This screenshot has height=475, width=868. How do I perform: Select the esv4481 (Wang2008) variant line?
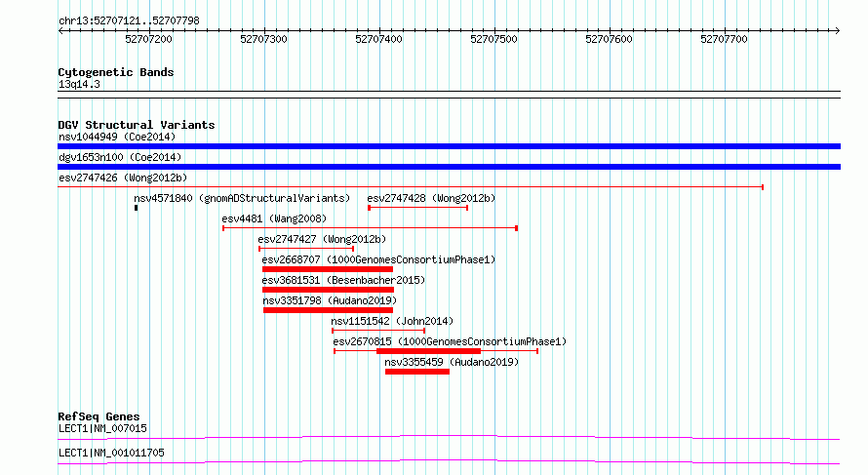370,228
